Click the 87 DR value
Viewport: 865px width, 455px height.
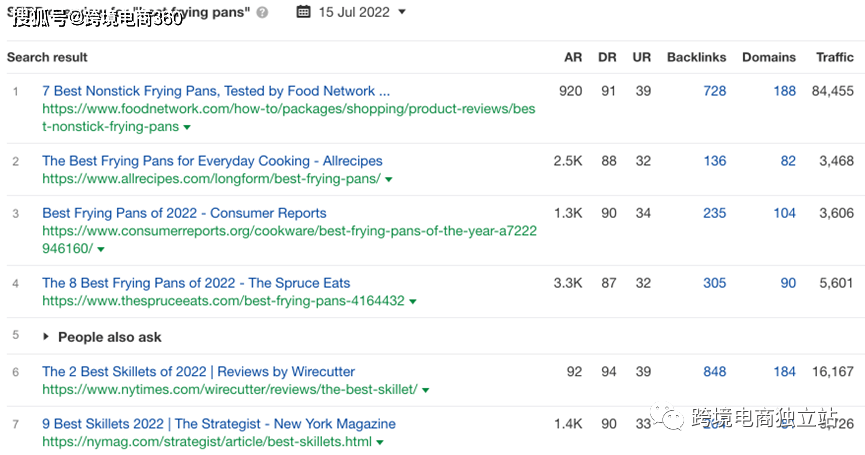pyautogui.click(x=608, y=283)
